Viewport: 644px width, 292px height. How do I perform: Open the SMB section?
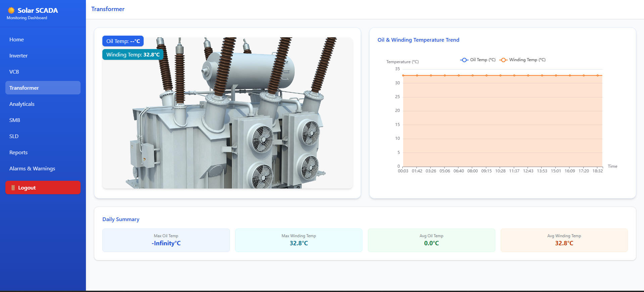(15, 120)
